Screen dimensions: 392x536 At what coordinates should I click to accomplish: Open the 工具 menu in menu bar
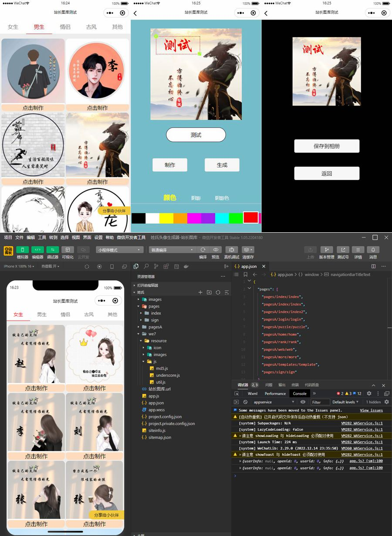pyautogui.click(x=42, y=237)
